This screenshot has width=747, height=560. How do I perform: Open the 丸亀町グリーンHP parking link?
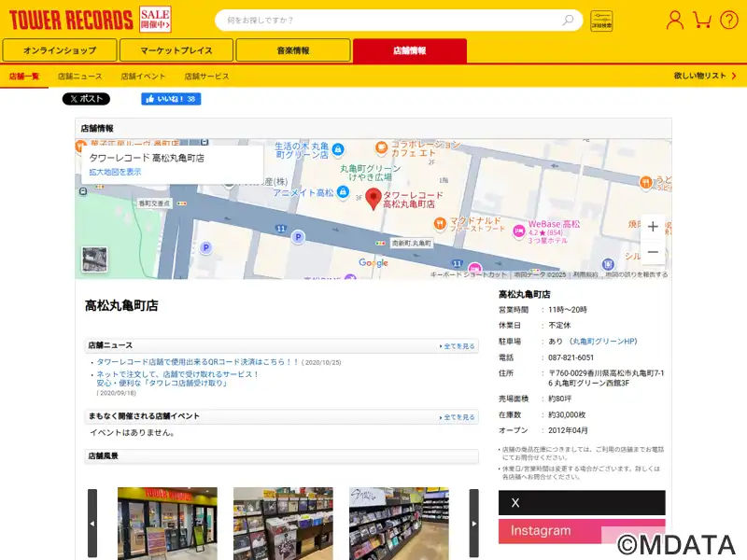[x=603, y=342]
